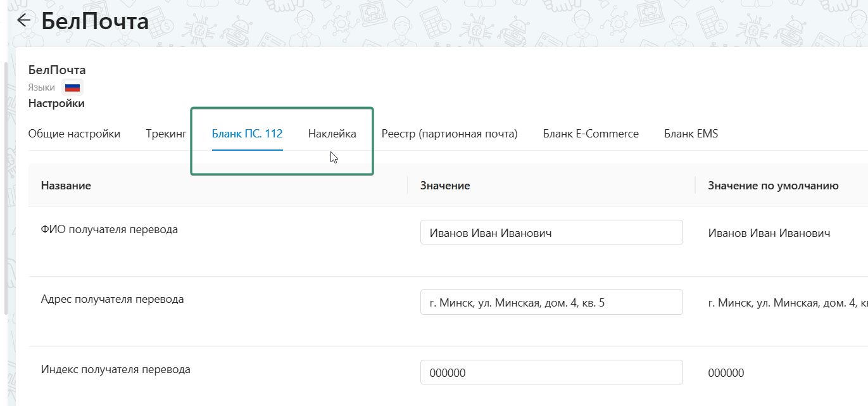Switch to the Трекинг tab

click(166, 134)
